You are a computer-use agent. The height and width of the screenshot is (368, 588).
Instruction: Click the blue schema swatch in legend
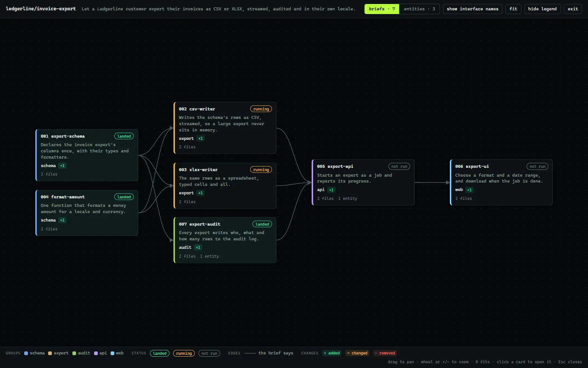(26, 353)
